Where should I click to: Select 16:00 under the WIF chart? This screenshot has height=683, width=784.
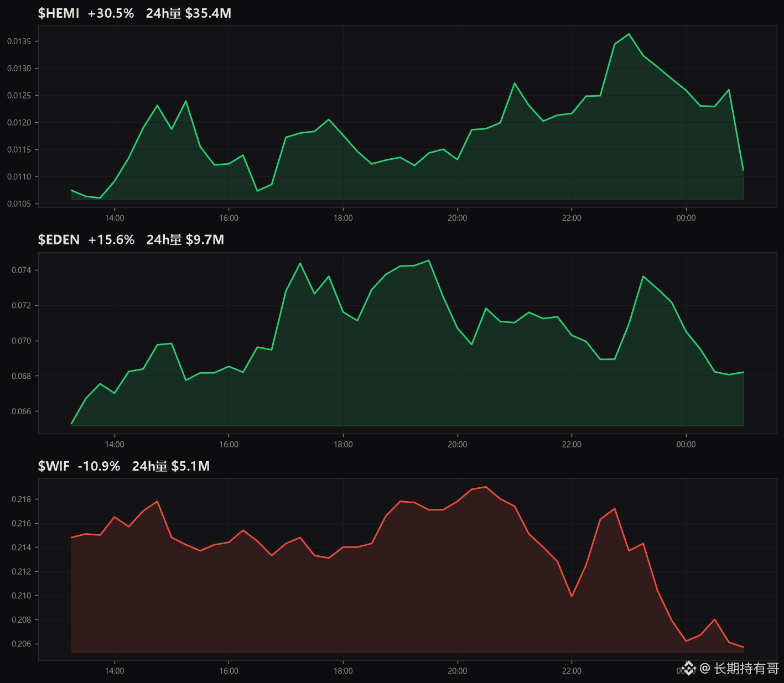229,671
